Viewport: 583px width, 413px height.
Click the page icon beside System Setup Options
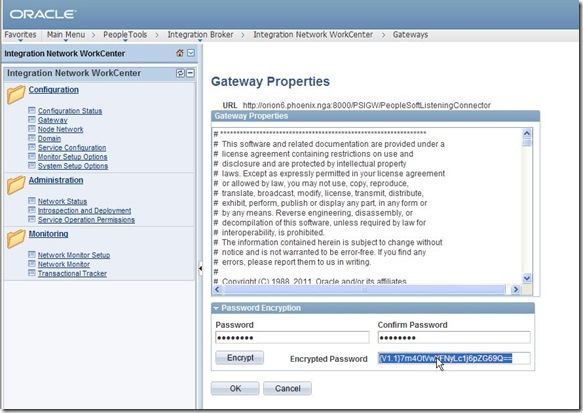(32, 165)
